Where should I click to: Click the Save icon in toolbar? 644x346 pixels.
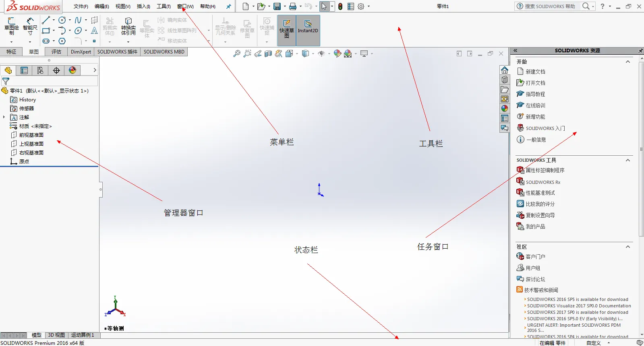tap(277, 6)
